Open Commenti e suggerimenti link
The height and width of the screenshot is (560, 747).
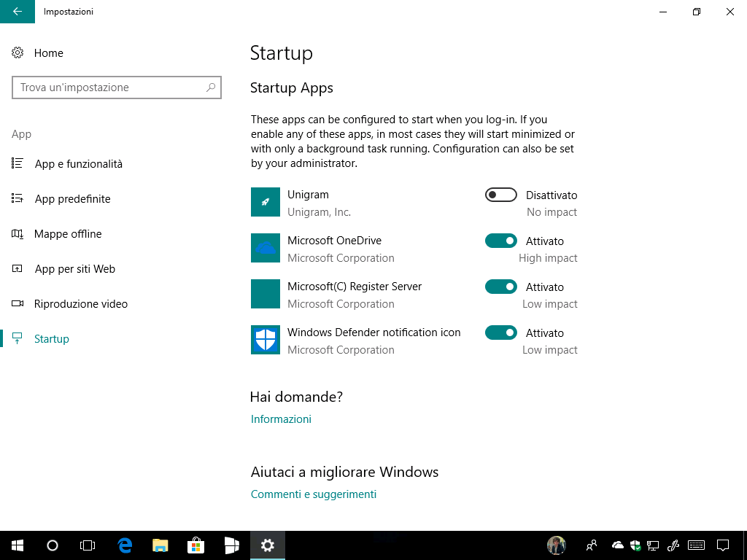314,494
